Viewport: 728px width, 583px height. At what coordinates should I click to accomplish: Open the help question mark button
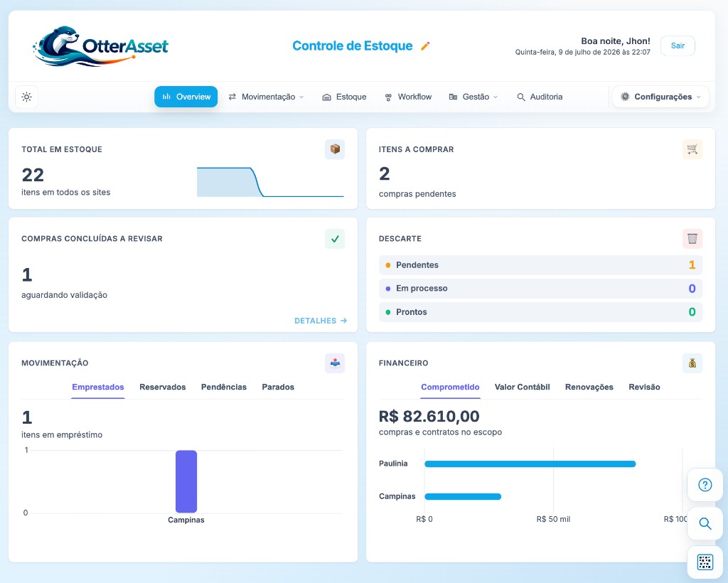pos(705,485)
